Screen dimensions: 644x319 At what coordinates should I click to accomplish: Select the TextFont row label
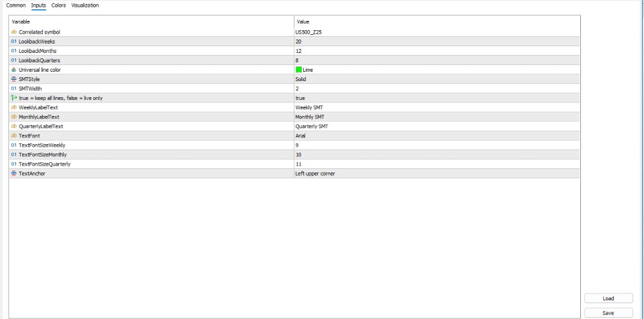[x=29, y=136]
